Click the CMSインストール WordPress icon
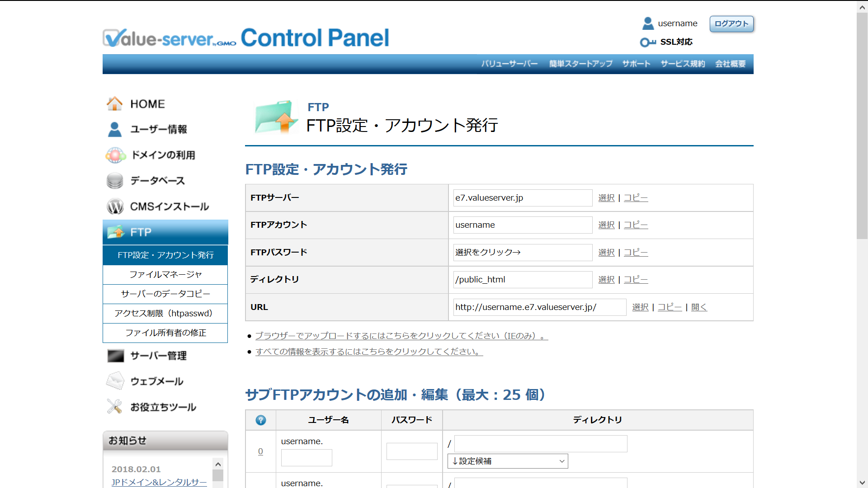Image resolution: width=868 pixels, height=488 pixels. click(x=115, y=206)
